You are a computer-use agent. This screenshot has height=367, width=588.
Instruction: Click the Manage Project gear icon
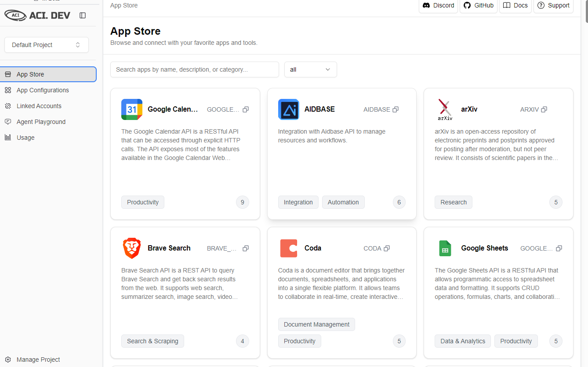click(8, 360)
